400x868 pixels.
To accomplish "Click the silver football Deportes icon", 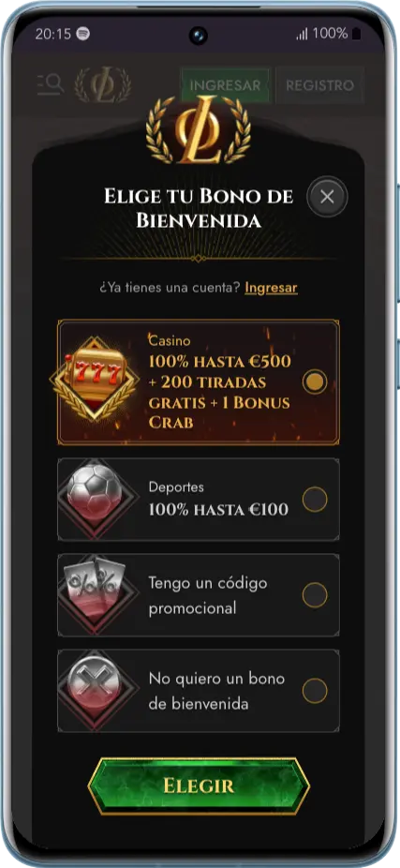I will tap(94, 497).
